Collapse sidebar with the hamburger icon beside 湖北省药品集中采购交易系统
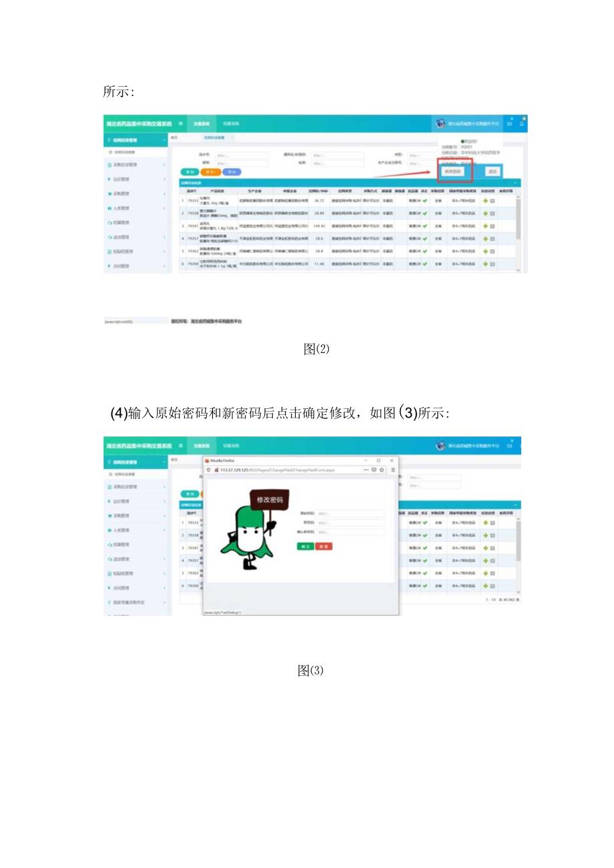The image size is (614, 868). pos(180,122)
